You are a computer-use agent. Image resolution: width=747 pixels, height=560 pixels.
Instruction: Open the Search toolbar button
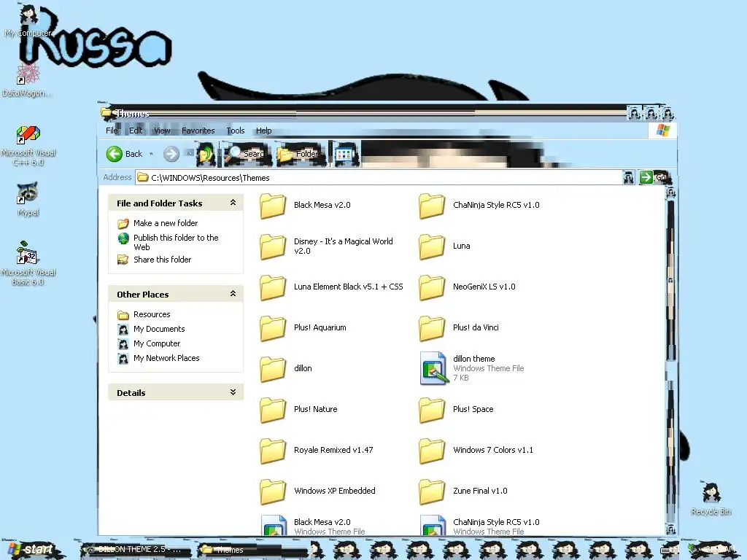[247, 154]
